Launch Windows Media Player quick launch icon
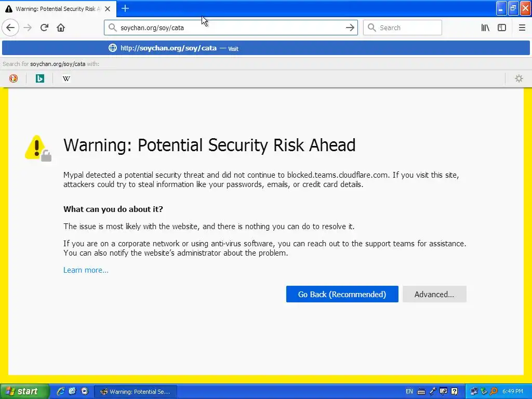The width and height of the screenshot is (532, 399). point(85,391)
